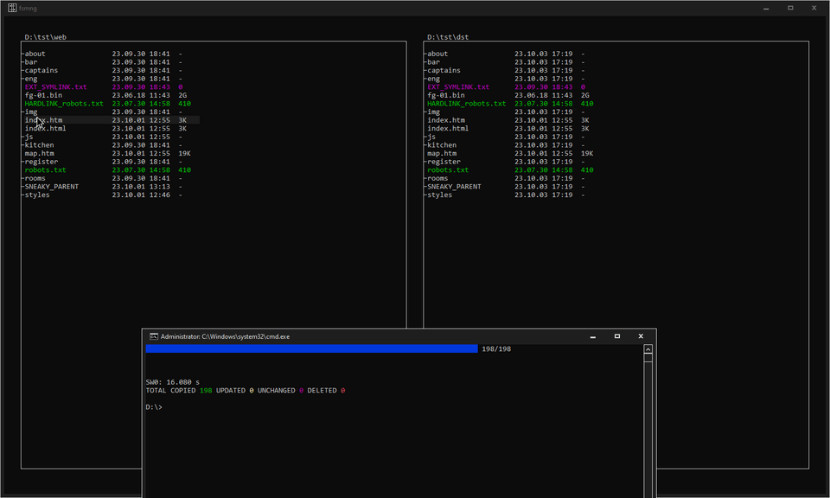
Task: Minimize the main file manager window
Action: [766, 8]
